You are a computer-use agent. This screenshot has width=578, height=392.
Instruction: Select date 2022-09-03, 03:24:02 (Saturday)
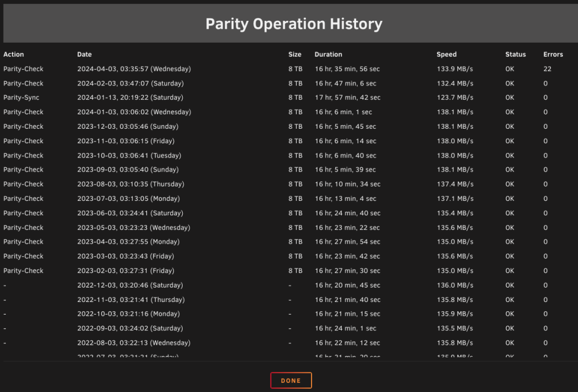[x=130, y=328]
